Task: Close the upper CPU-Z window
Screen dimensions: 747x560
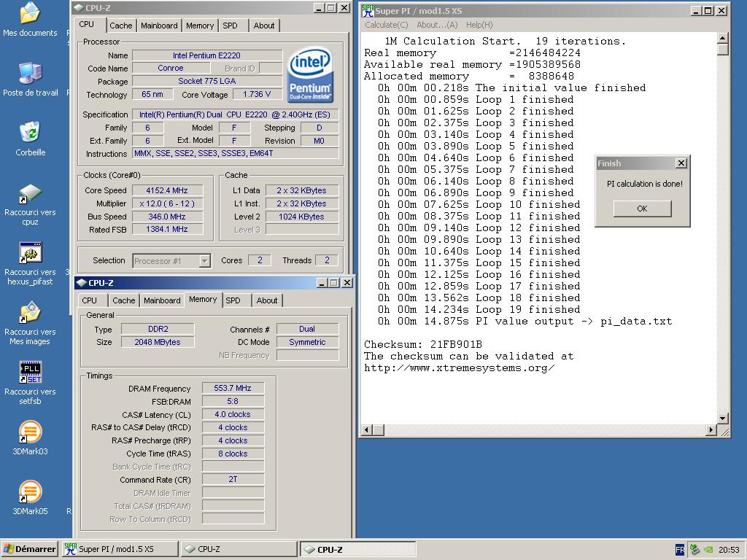Action: [344, 8]
